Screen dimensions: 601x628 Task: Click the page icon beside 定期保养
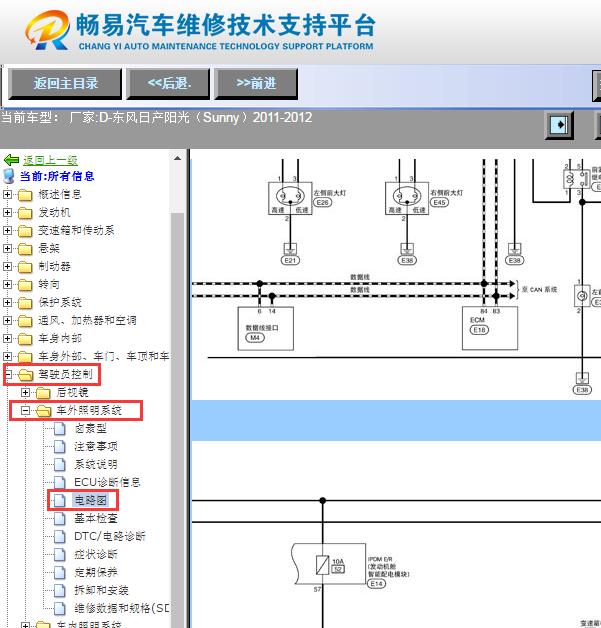[x=60, y=572]
